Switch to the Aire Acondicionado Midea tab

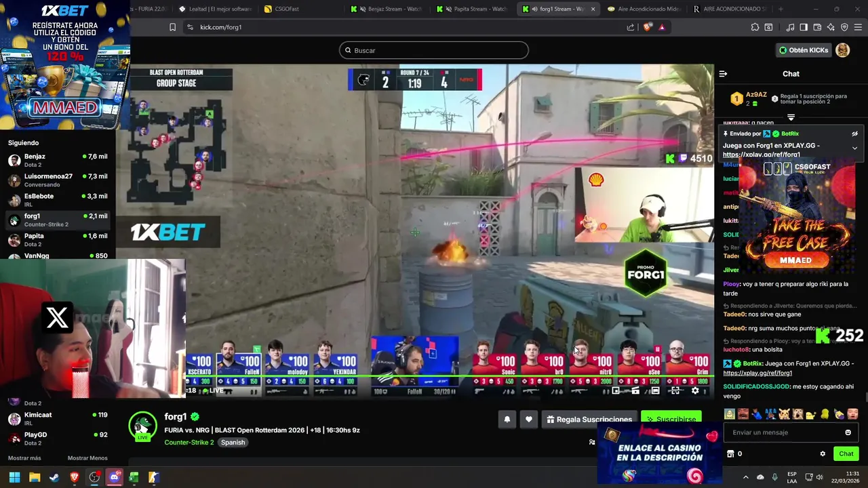[x=643, y=9]
